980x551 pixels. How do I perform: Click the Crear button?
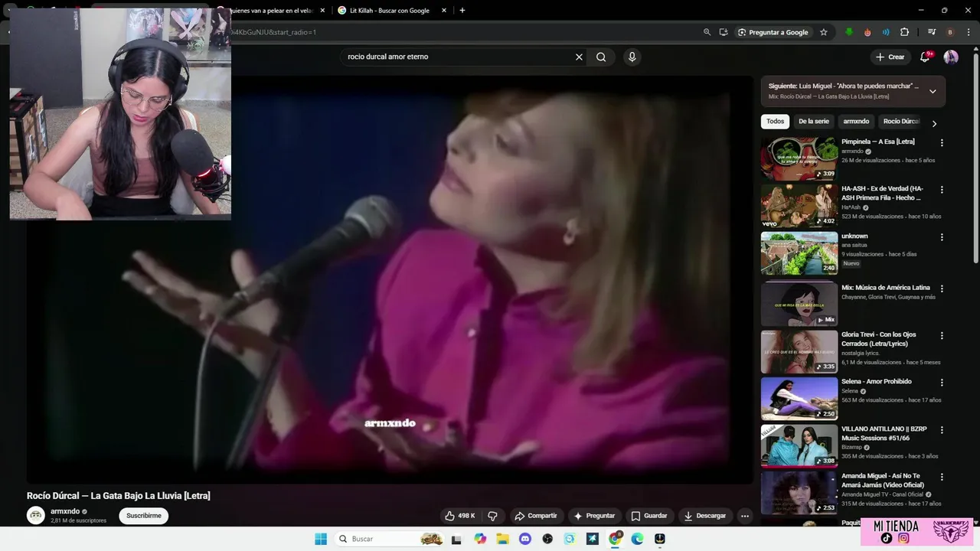coord(890,57)
